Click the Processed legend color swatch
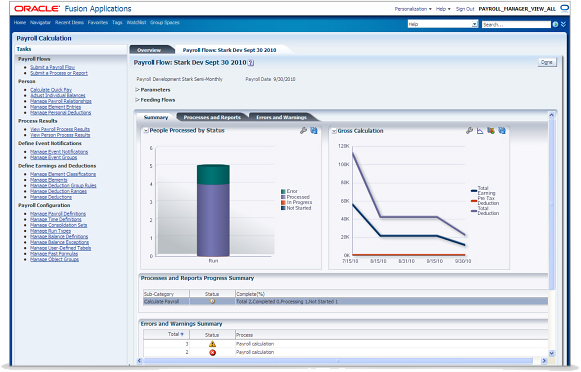The image size is (581, 372). click(283, 197)
